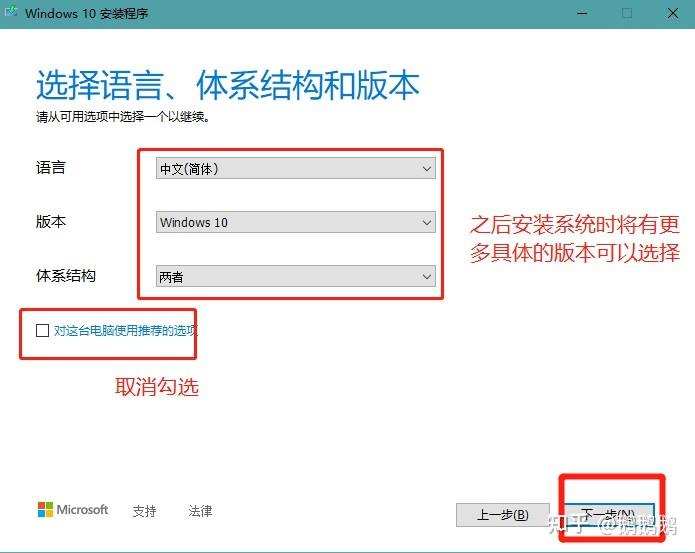Click the chevron arrow of the 体系结构 combo box
The height and width of the screenshot is (553, 695).
click(x=426, y=277)
